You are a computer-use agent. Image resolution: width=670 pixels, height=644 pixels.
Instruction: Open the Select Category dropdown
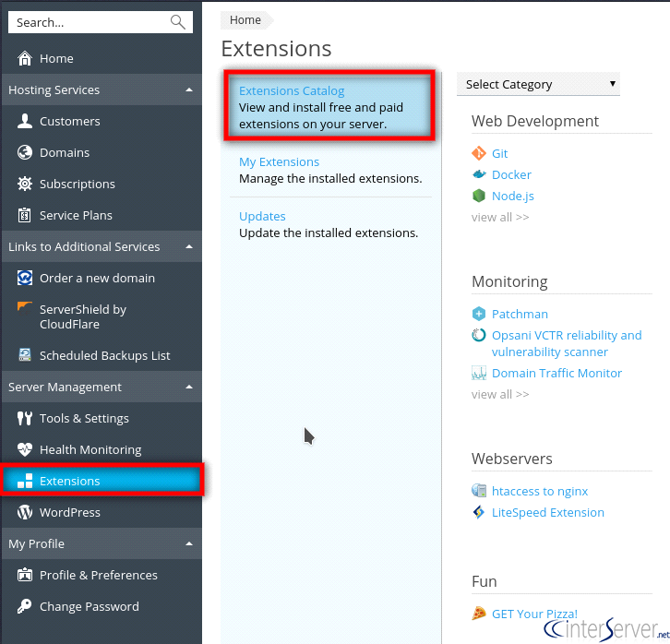pos(538,84)
